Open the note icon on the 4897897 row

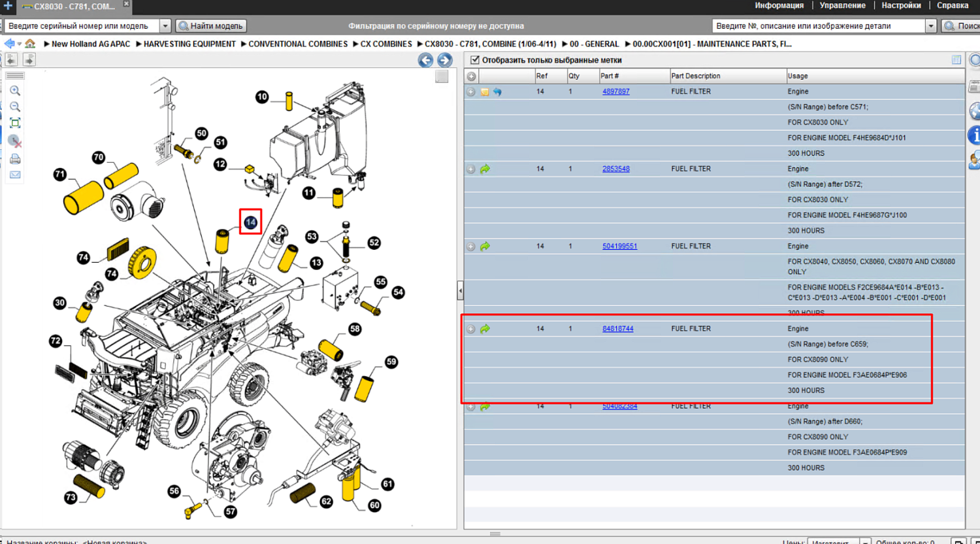pyautogui.click(x=485, y=92)
